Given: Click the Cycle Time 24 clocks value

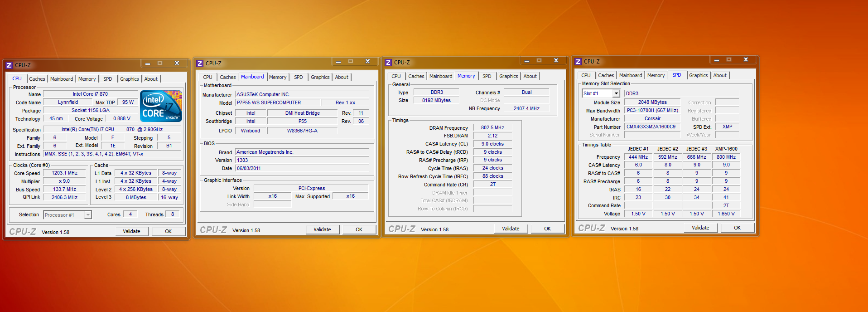Looking at the screenshot, I should pos(492,168).
